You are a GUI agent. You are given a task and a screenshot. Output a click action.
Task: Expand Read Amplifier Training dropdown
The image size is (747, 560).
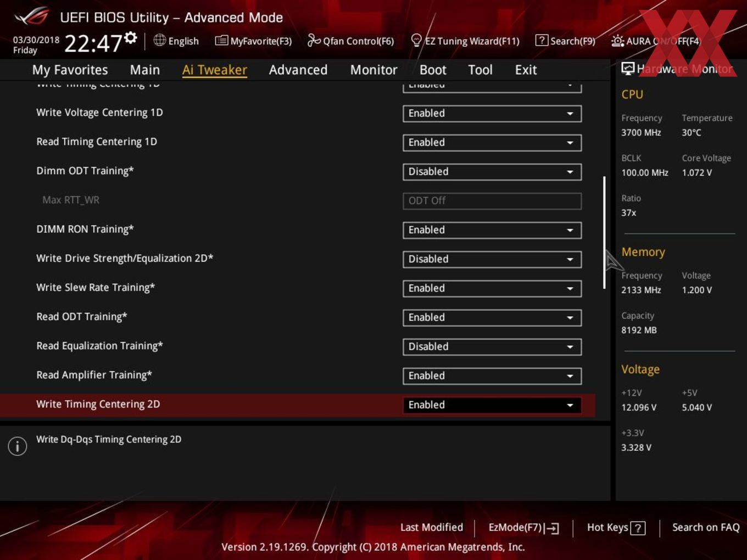tap(492, 376)
